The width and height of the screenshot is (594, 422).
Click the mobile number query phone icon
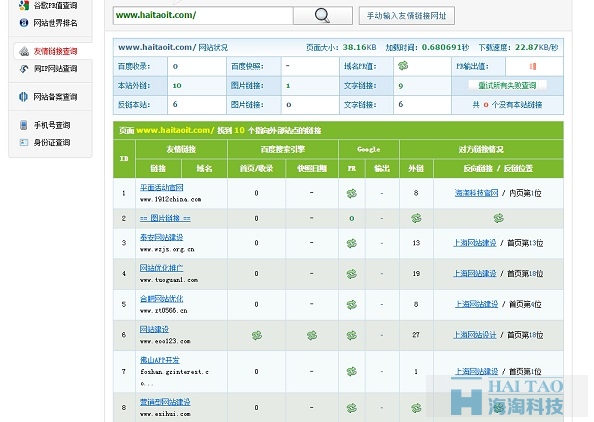click(23, 125)
